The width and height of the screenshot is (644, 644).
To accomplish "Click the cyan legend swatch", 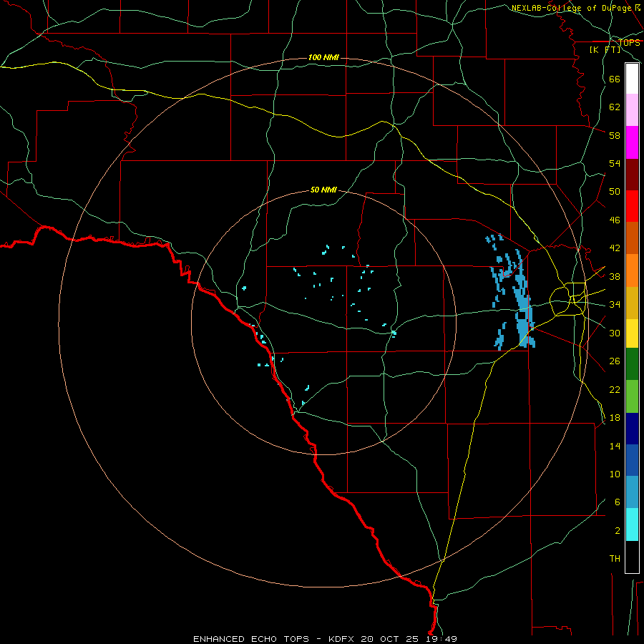I will tap(632, 525).
